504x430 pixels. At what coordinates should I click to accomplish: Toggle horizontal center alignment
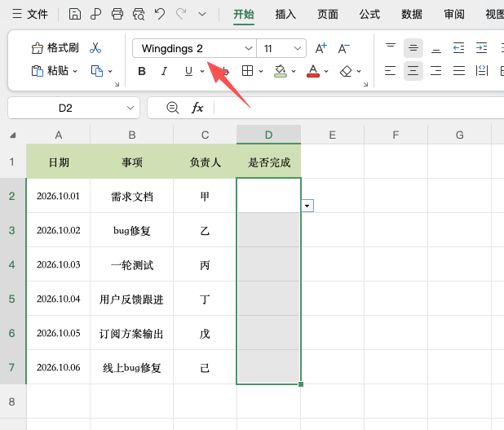413,71
